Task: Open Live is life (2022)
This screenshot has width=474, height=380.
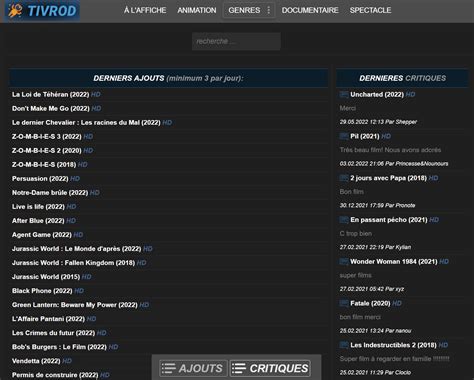Action: pos(38,206)
